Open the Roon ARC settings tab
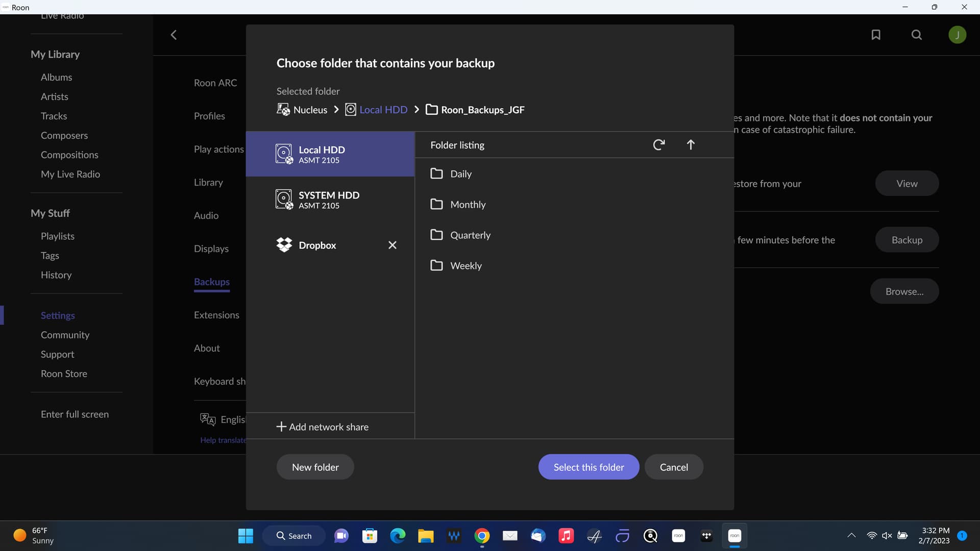The image size is (980, 551). click(x=215, y=83)
